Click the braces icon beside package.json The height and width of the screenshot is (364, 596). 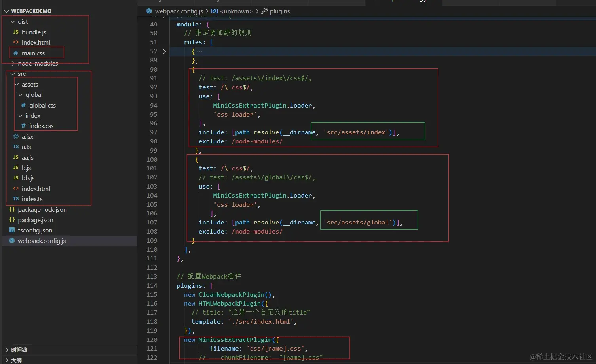pos(12,220)
